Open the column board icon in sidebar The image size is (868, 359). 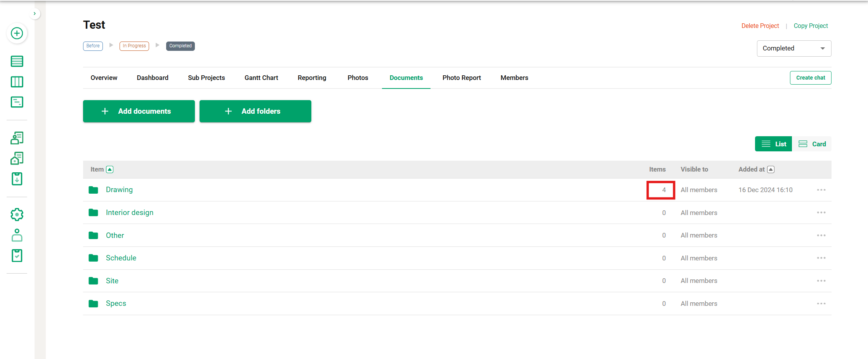[17, 82]
